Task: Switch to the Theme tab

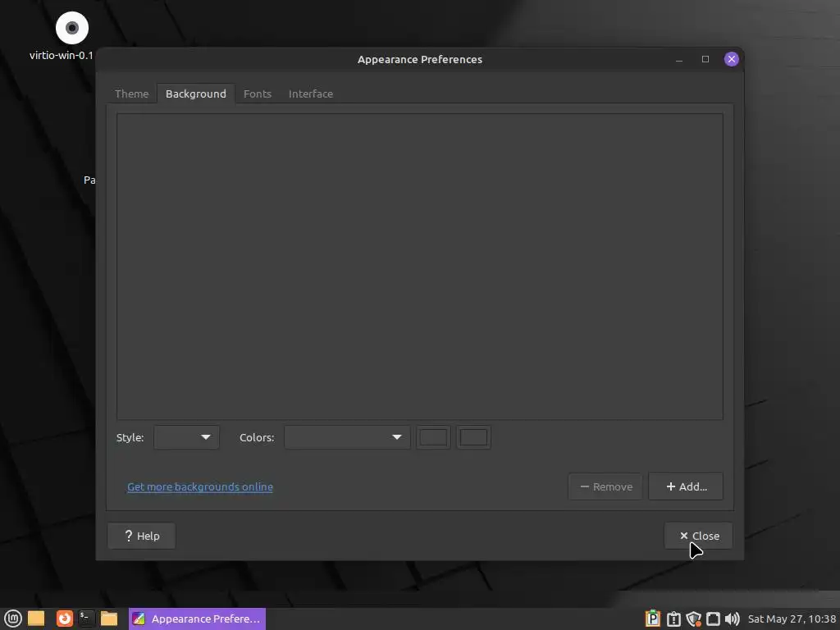Action: [x=132, y=94]
